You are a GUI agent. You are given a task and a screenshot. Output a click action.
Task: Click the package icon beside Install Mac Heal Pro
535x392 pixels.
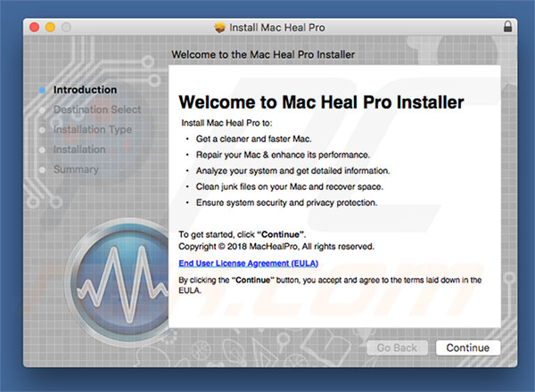pyautogui.click(x=219, y=28)
